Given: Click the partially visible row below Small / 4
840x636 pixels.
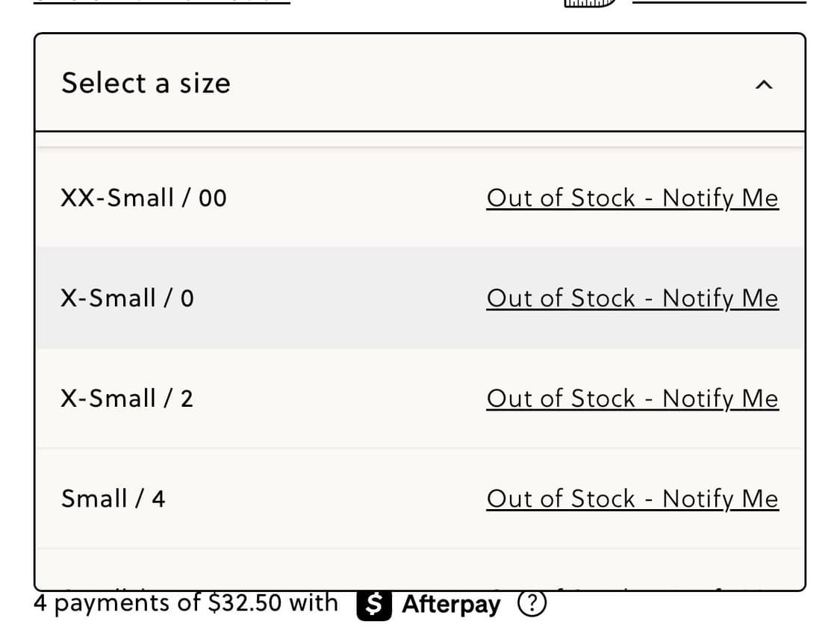Looking at the screenshot, I should (x=418, y=571).
